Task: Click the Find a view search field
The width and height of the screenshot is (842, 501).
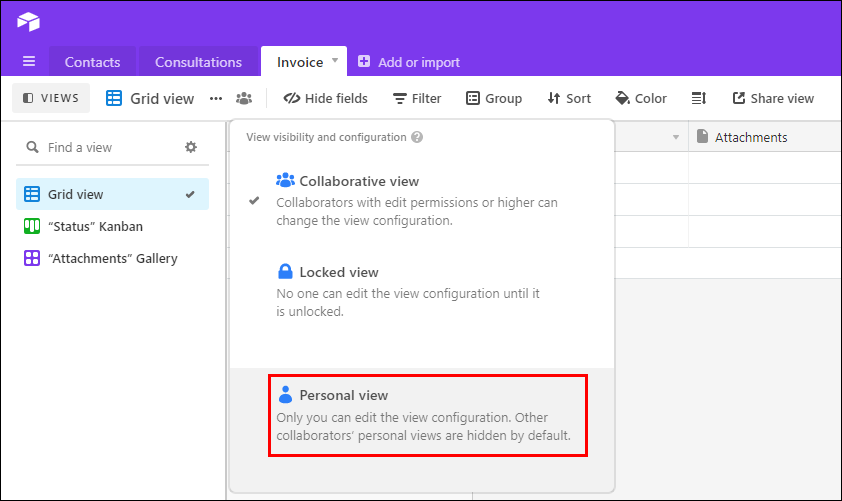Action: click(110, 147)
